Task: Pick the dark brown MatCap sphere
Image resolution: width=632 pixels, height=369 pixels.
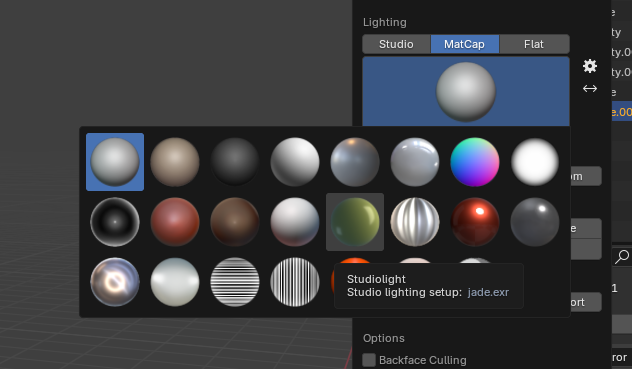Action: coord(235,222)
